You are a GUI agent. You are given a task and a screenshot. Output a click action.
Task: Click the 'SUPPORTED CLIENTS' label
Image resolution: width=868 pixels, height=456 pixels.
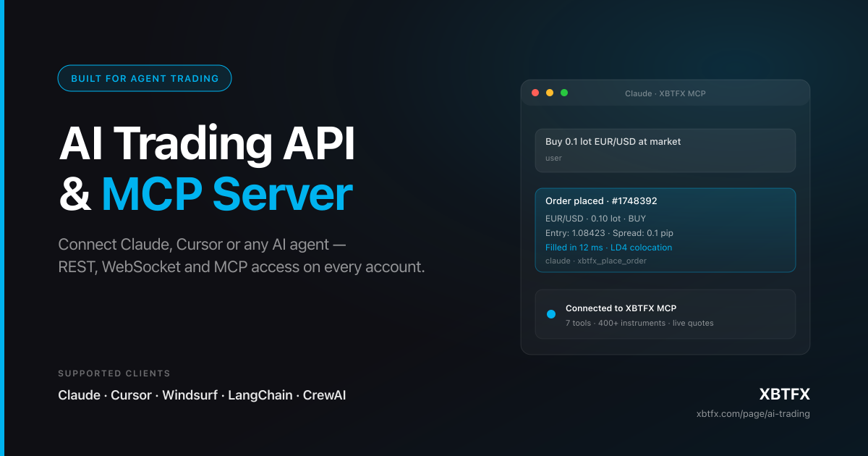click(114, 373)
